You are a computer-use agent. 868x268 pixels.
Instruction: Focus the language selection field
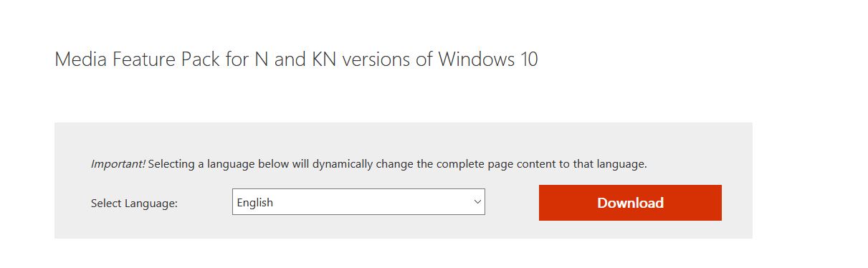coord(358,202)
